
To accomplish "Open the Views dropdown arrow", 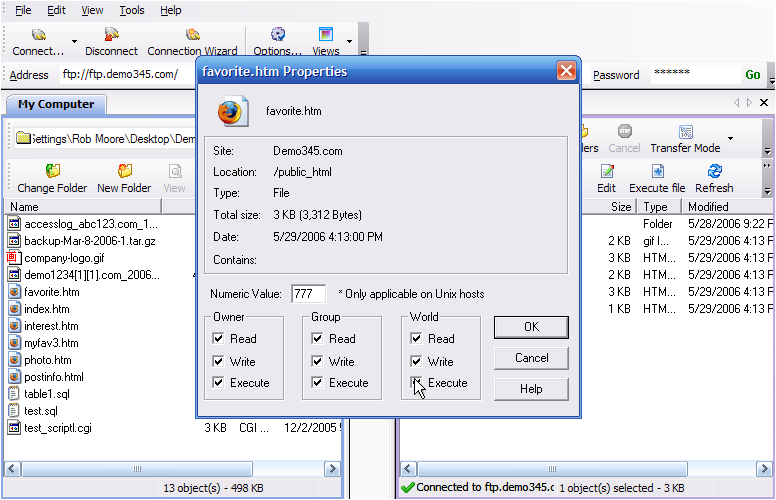I will pyautogui.click(x=349, y=41).
